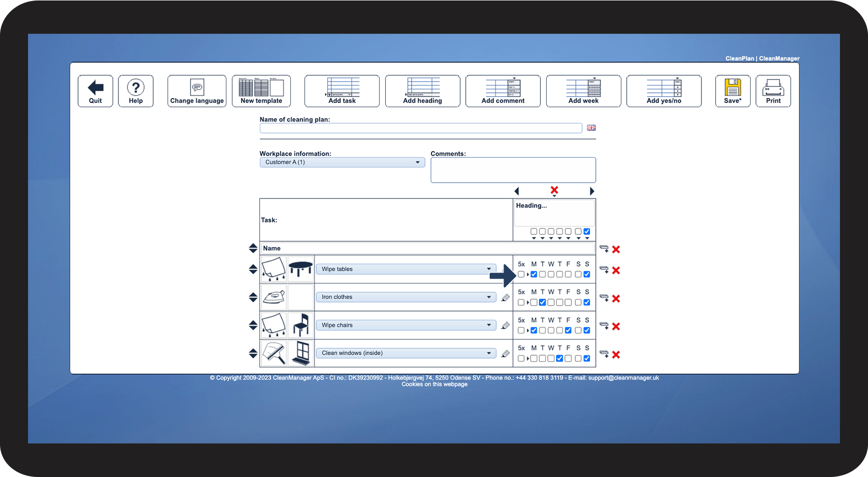The width and height of the screenshot is (868, 477).
Task: Uncheck Tuesday for Iron clothes
Action: tap(542, 303)
